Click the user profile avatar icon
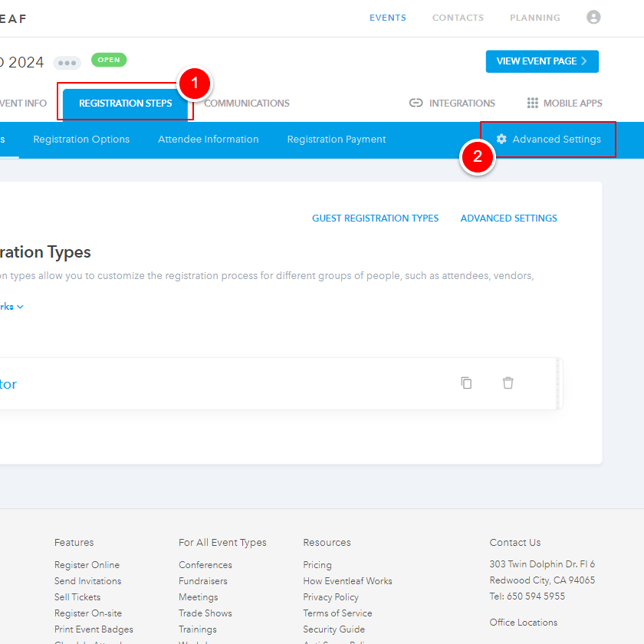The image size is (644, 644). pos(593,17)
